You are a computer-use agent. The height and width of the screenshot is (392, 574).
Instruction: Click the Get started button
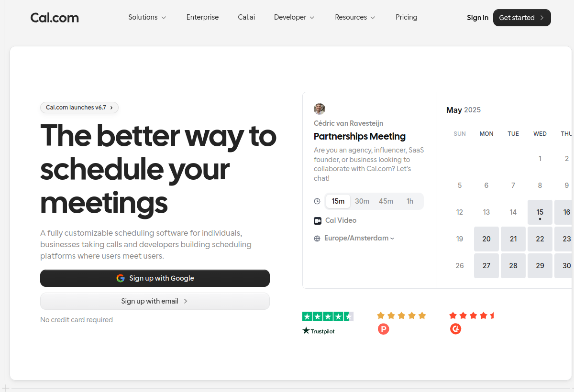[522, 18]
